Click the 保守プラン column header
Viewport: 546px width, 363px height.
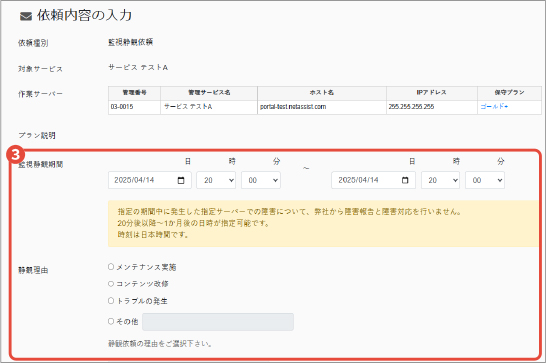pyautogui.click(x=509, y=93)
